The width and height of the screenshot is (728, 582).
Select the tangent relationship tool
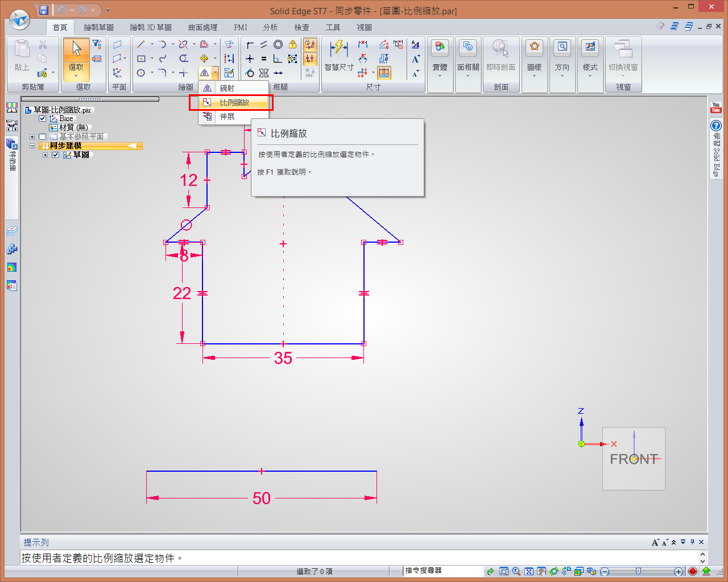250,73
